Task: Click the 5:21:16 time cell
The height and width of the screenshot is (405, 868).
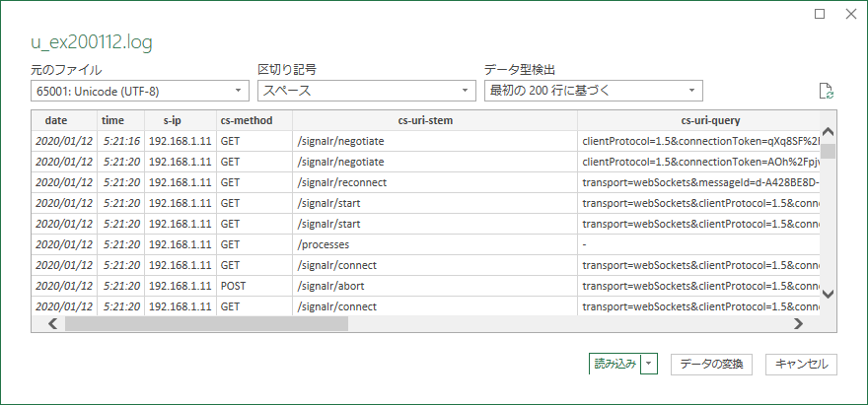Action: 120,141
